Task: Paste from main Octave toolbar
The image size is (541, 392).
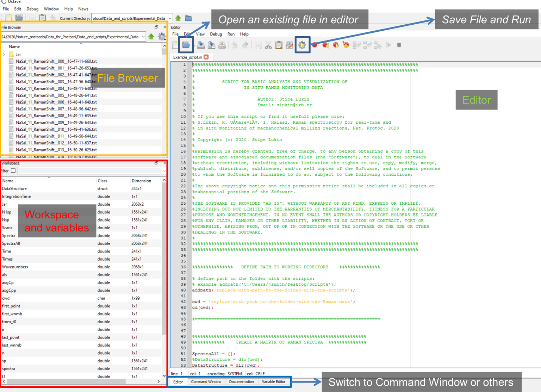Action: (x=42, y=18)
